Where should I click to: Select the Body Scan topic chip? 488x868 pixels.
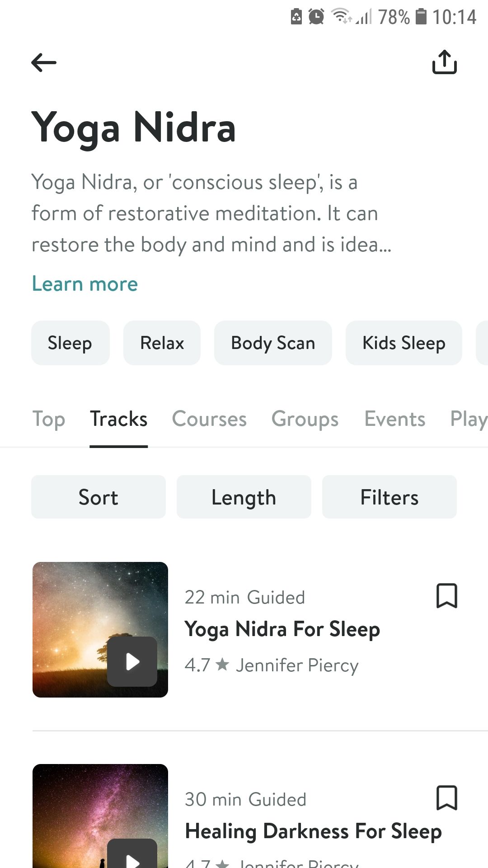click(x=273, y=343)
